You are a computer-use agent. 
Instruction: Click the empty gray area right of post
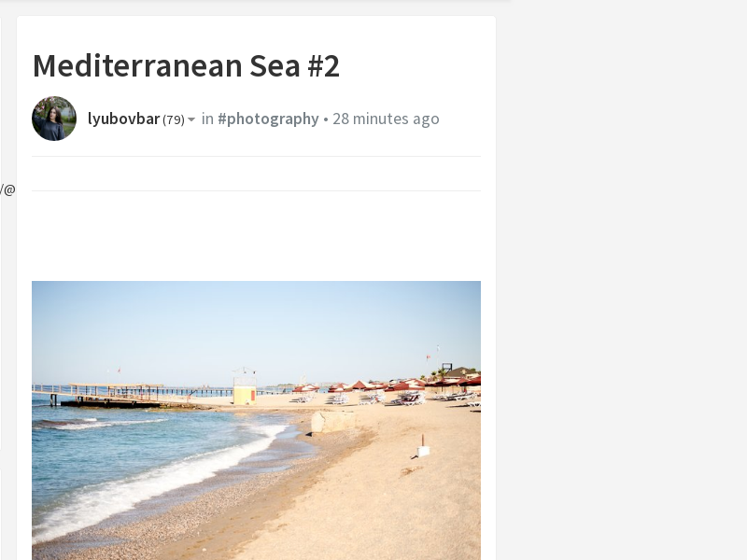click(x=621, y=286)
